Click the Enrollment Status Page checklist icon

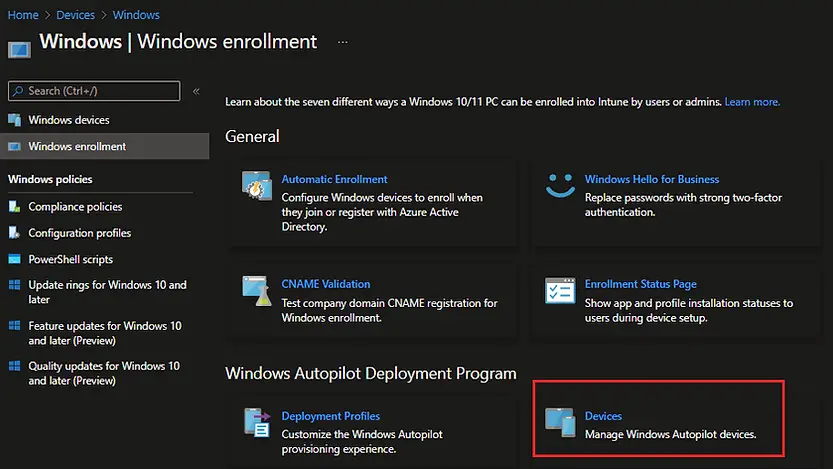(x=560, y=291)
